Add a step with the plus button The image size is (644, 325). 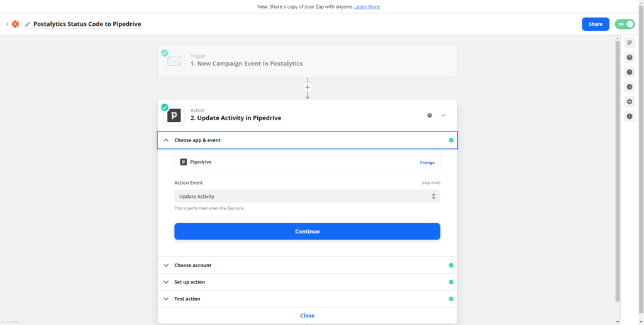[307, 87]
